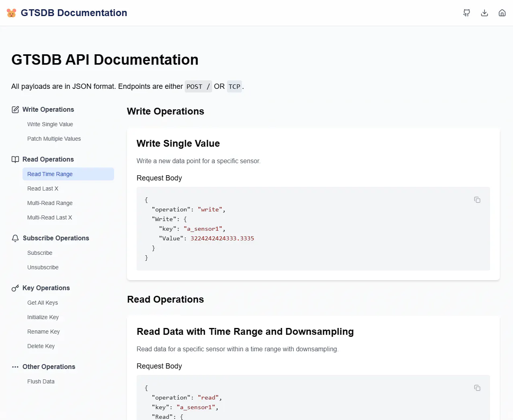Click the Read Operations book icon

point(15,160)
